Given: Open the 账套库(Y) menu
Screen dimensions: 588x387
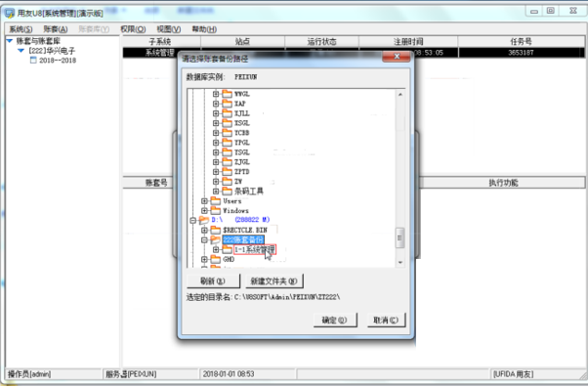Looking at the screenshot, I should pos(94,29).
